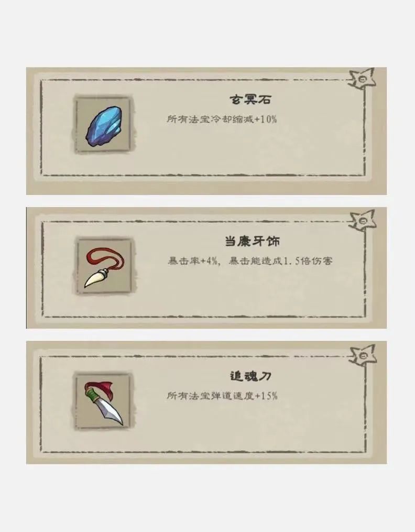This screenshot has height=532, width=415.
Task: Select the 追魂刀 title text
Action: click(x=250, y=376)
